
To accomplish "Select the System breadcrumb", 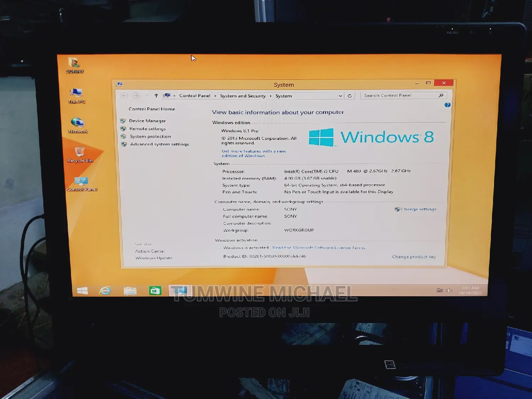I will tap(283, 96).
